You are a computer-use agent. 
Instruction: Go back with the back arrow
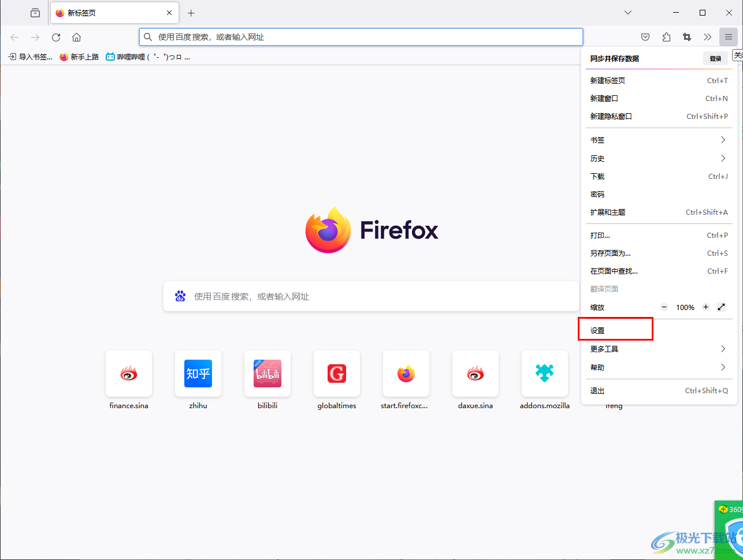14,37
